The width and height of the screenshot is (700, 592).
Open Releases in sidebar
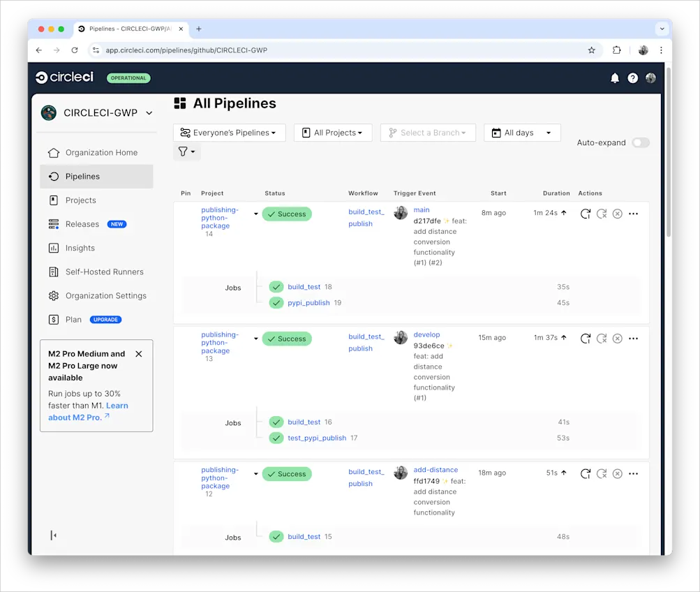pyautogui.click(x=96, y=224)
